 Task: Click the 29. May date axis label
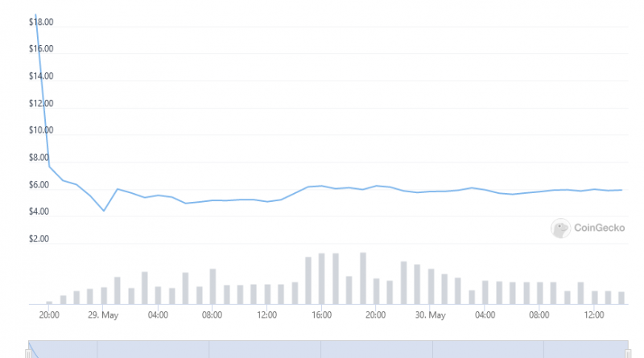(103, 315)
